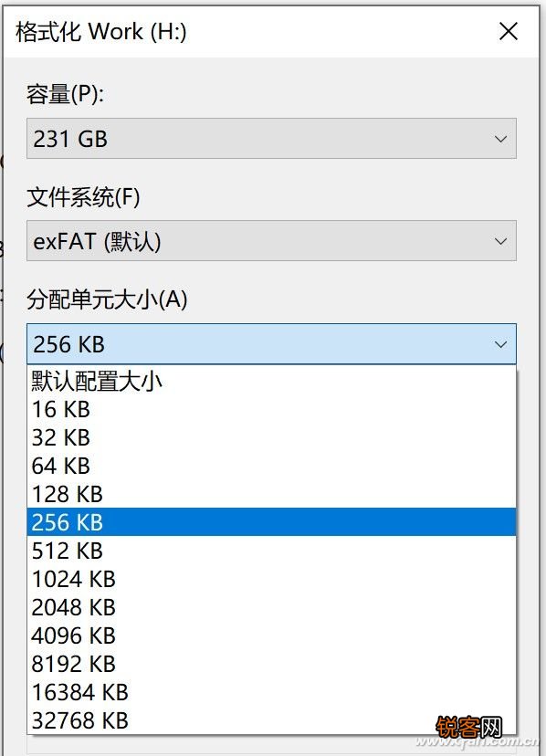The image size is (546, 756).
Task: Click the exFAT (默认) file system field
Action: pos(228,241)
